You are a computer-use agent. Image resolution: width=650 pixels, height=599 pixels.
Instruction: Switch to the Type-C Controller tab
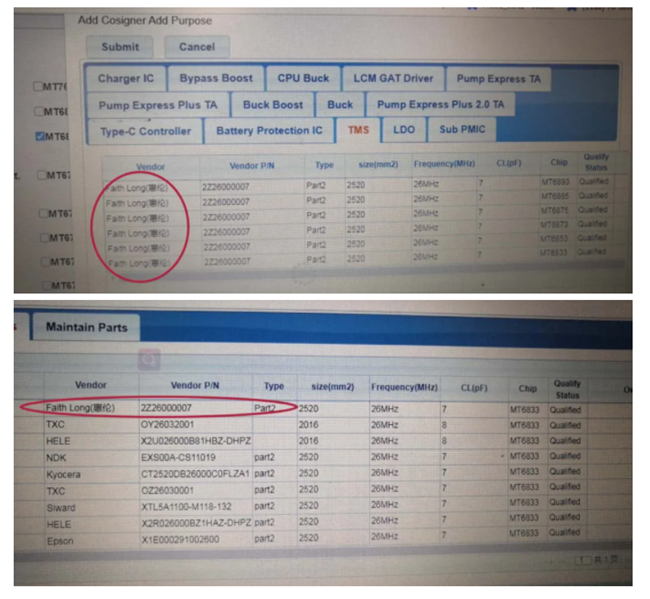coord(146,131)
